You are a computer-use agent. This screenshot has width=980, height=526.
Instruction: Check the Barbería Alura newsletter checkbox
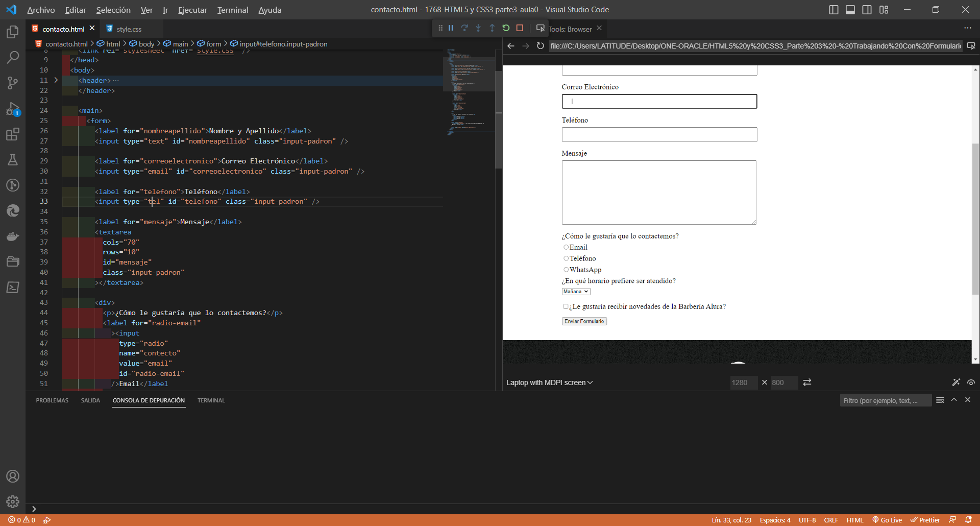coord(566,306)
